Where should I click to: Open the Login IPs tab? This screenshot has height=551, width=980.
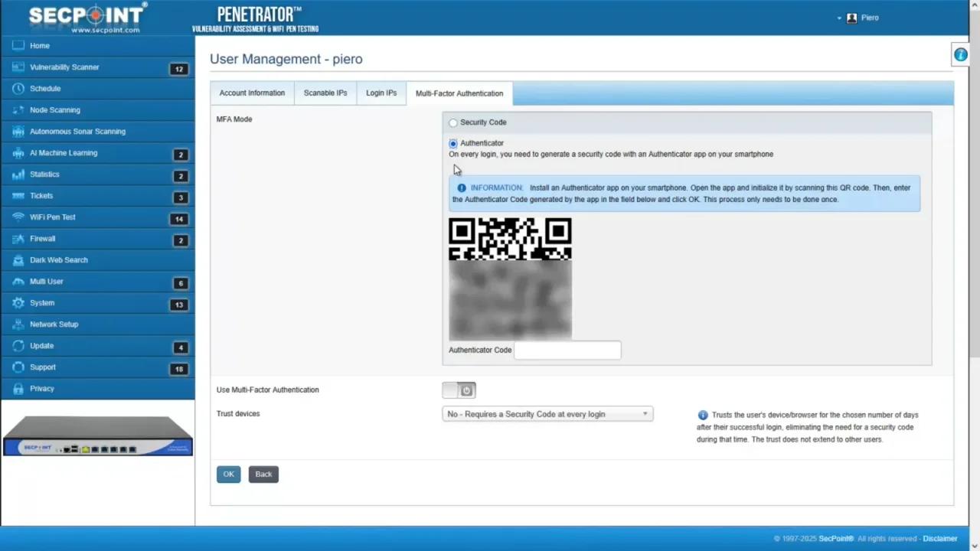point(381,93)
